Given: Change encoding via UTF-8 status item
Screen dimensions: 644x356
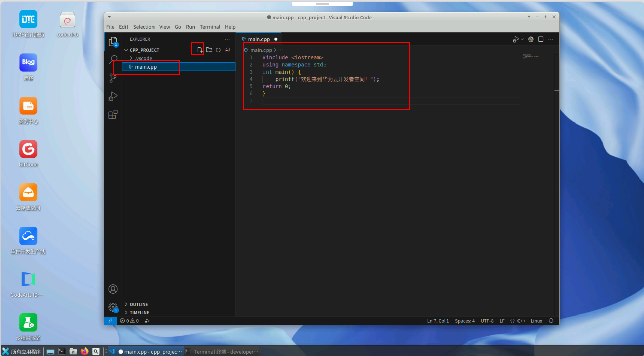Looking at the screenshot, I should 487,321.
